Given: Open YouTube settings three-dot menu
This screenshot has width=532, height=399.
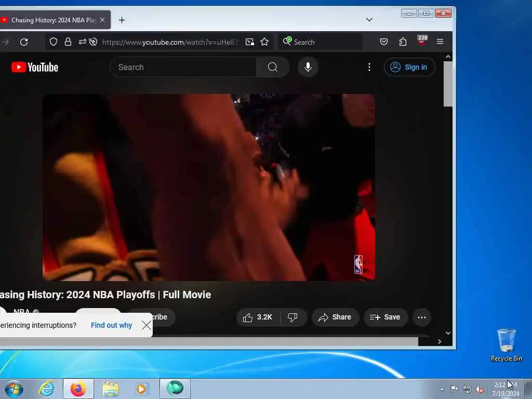Looking at the screenshot, I should coord(369,67).
